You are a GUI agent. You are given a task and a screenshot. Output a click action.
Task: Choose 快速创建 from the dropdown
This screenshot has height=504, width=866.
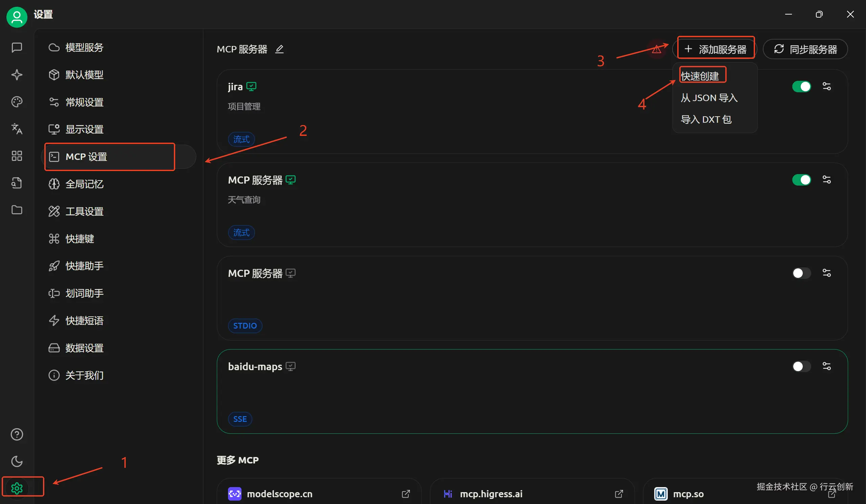[700, 76]
